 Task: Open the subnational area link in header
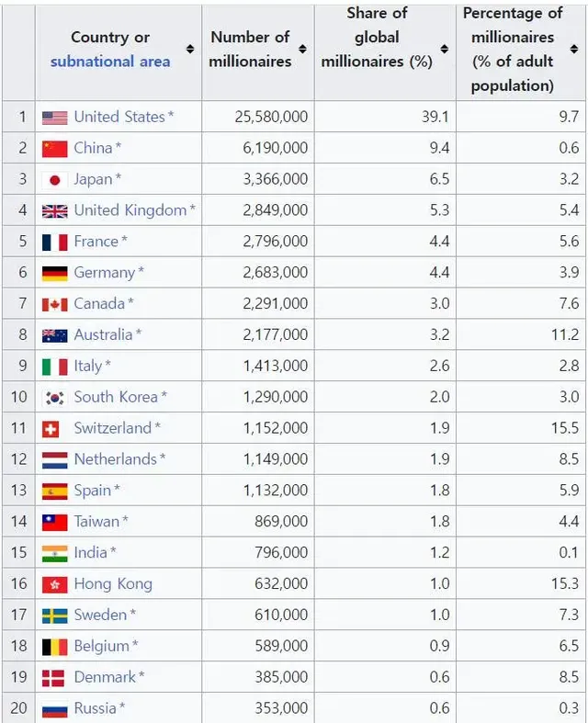pos(109,62)
